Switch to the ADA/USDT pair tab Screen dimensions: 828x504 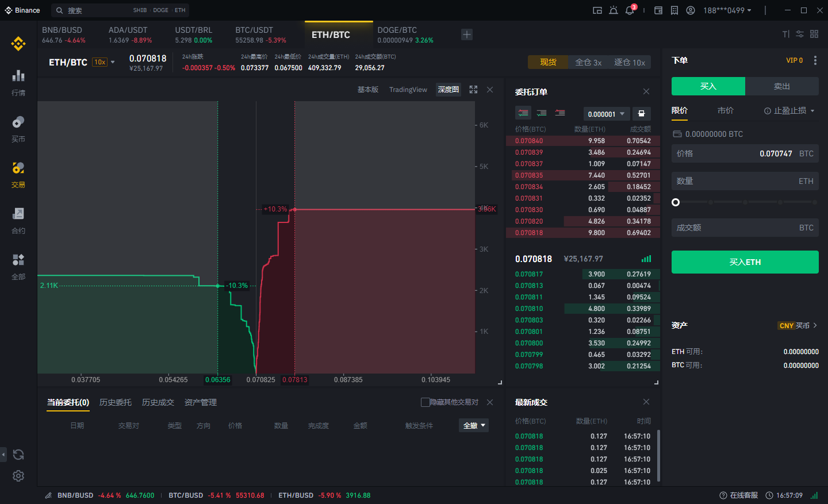130,34
